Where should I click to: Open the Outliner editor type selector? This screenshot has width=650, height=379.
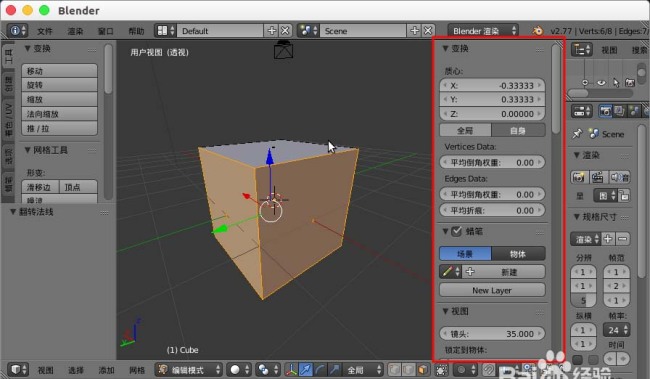[x=582, y=50]
